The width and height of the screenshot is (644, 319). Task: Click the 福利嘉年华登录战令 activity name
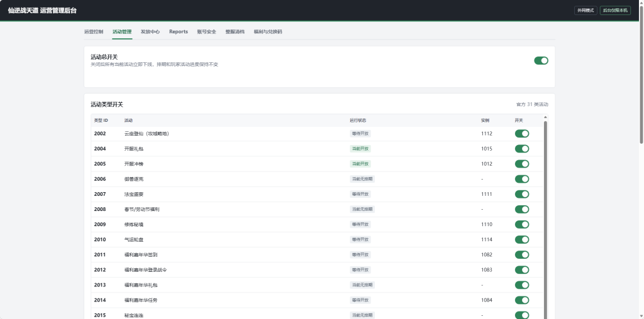point(146,270)
